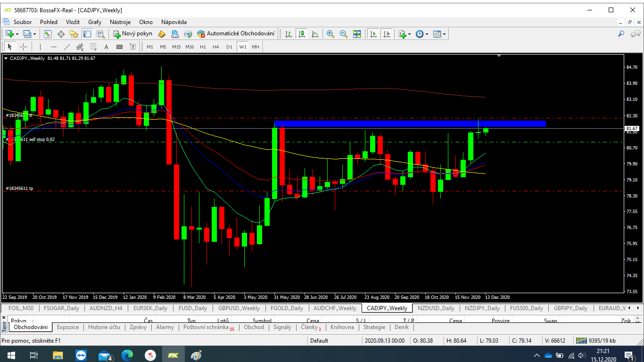This screenshot has height=362, width=644.
Task: Toggle the Terminal panel icon
Action: pyautogui.click(x=87, y=34)
